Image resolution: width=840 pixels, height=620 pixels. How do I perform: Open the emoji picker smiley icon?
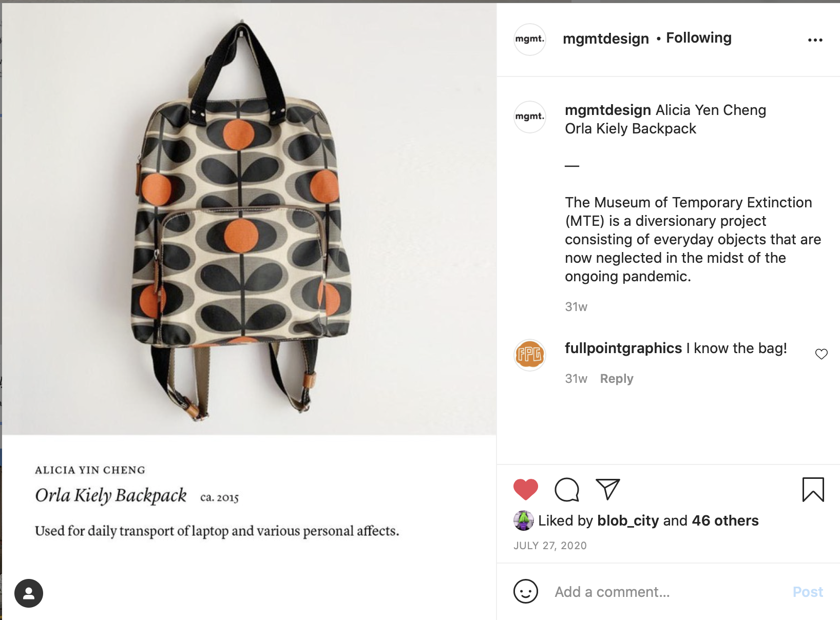click(x=525, y=591)
